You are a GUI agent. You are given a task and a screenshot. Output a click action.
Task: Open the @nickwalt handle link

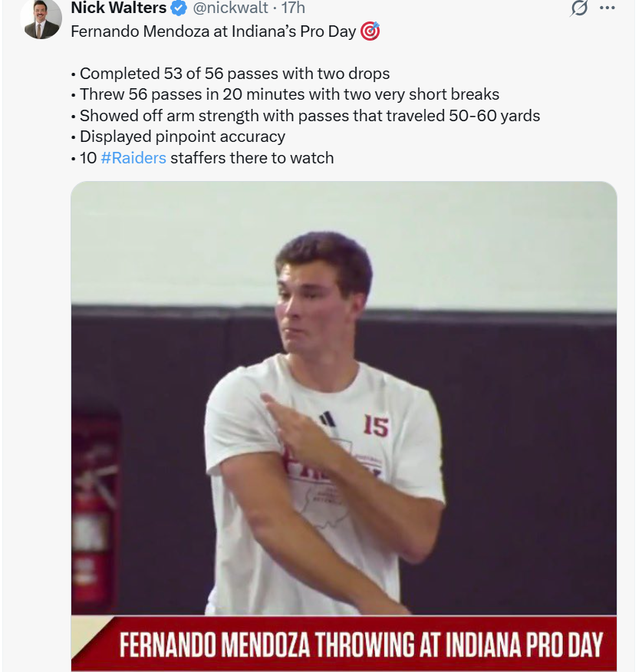click(230, 8)
